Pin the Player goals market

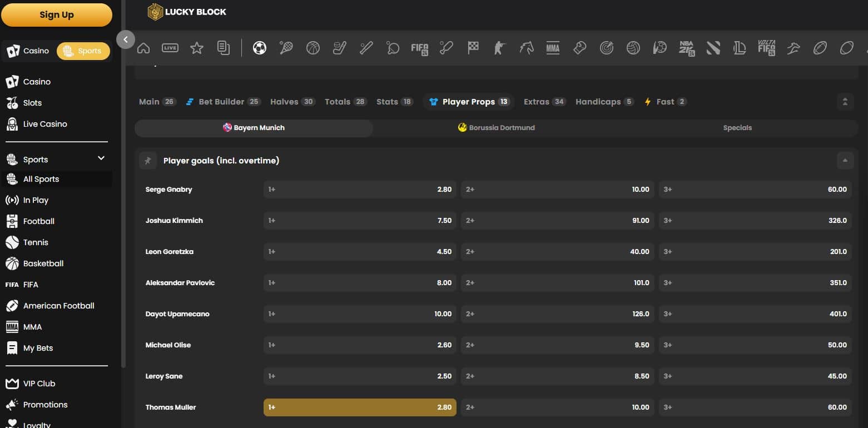(148, 161)
